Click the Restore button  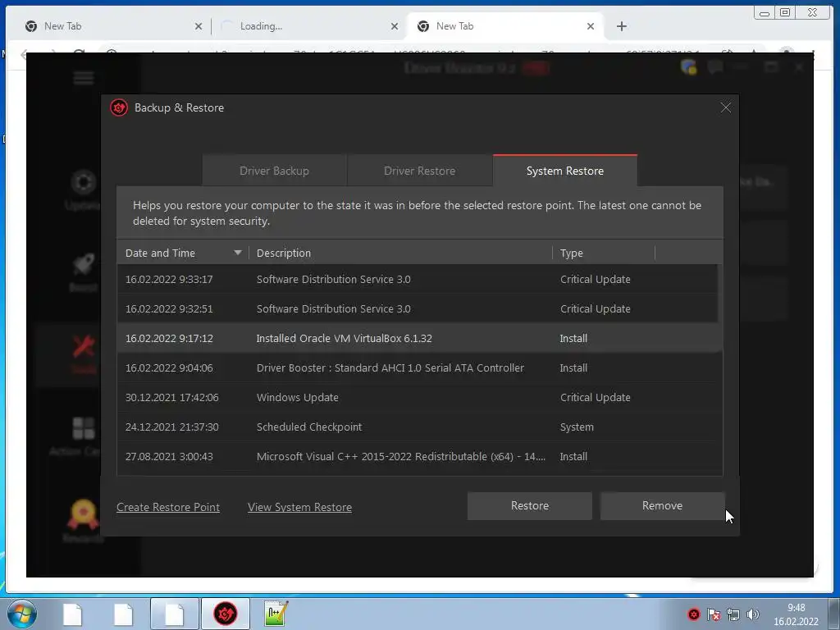(529, 505)
